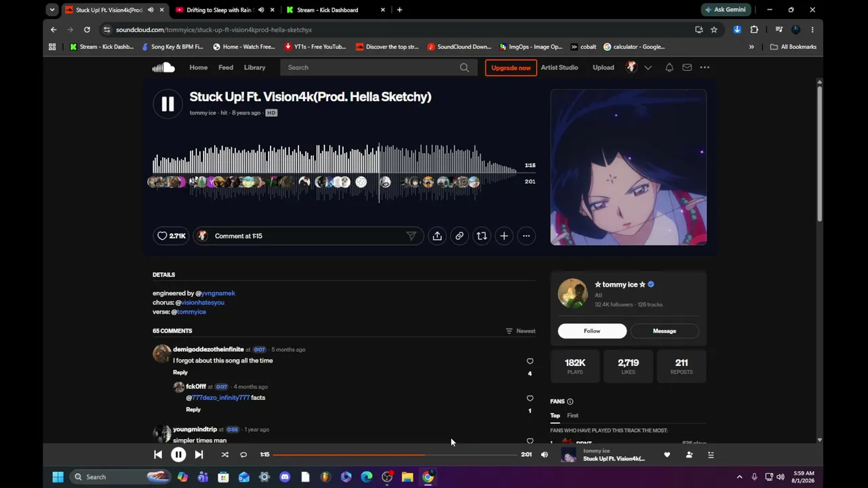Pause the track using the large title button
The width and height of the screenshot is (868, 488).
point(167,104)
